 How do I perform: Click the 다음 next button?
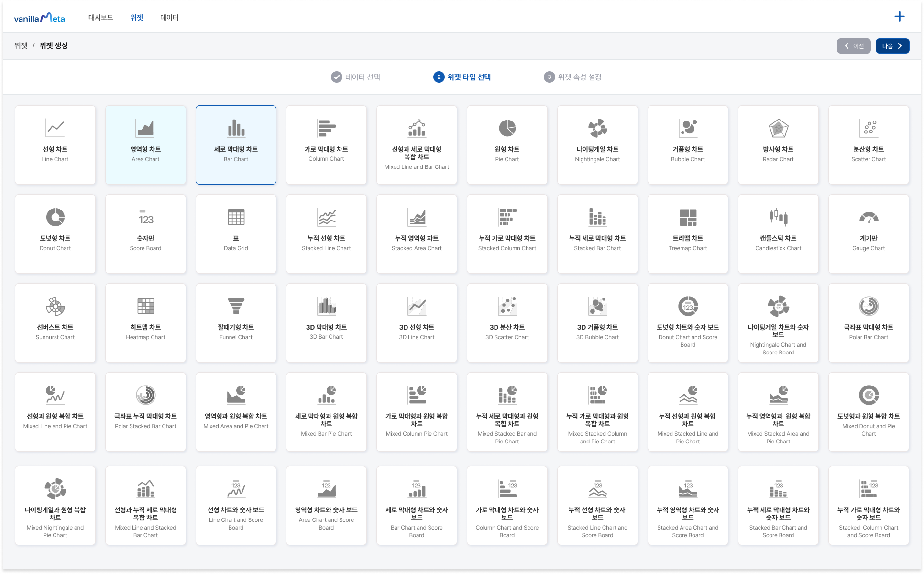(892, 46)
